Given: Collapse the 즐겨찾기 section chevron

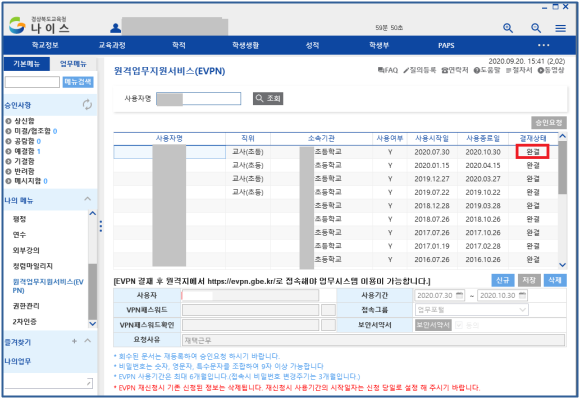Looking at the screenshot, I should coord(88,340).
